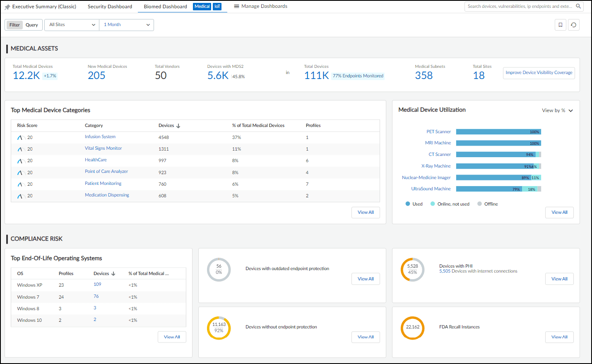Click View All for Devices with PHI
The image size is (592, 364).
(559, 279)
